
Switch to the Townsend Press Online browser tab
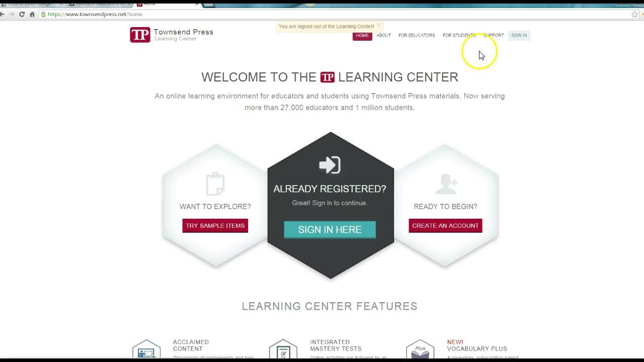100,4
